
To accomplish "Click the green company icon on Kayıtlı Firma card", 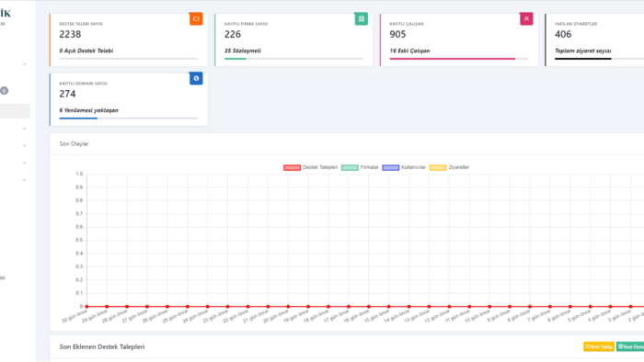I will click(362, 19).
